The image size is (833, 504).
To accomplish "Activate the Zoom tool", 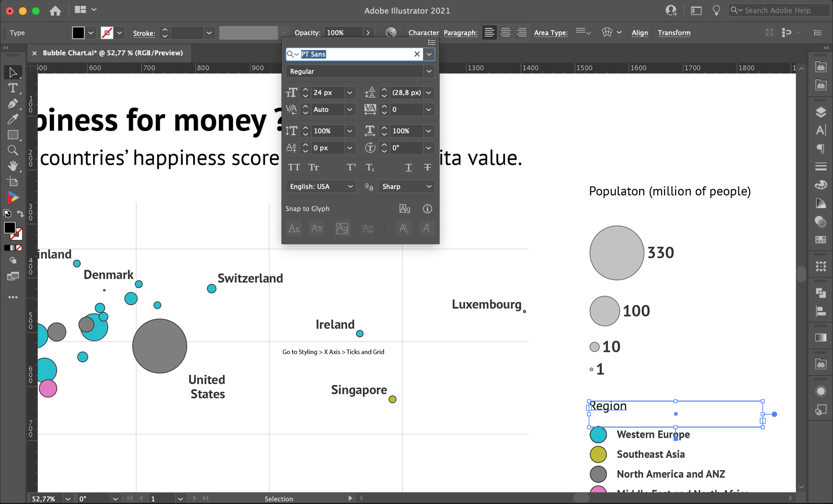I will pos(13,149).
